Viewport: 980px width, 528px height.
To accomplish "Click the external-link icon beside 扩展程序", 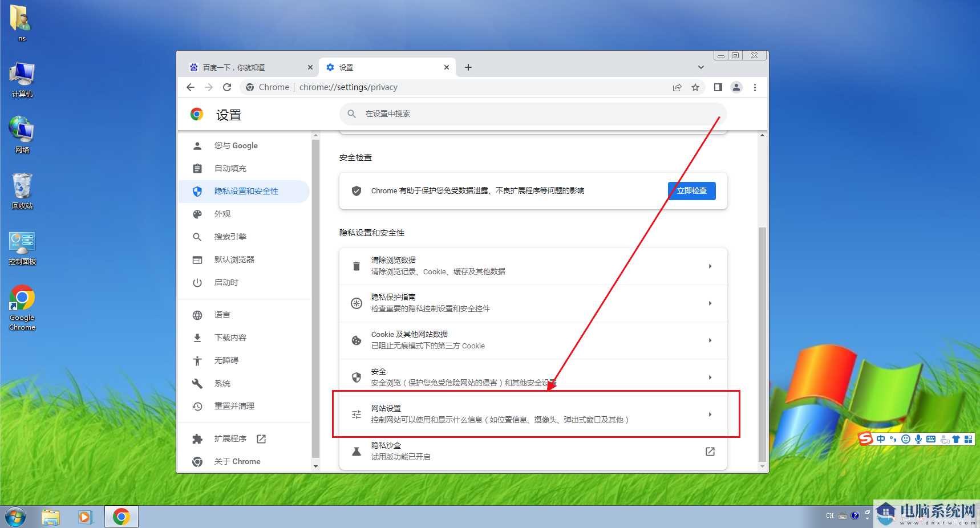I will pyautogui.click(x=261, y=439).
